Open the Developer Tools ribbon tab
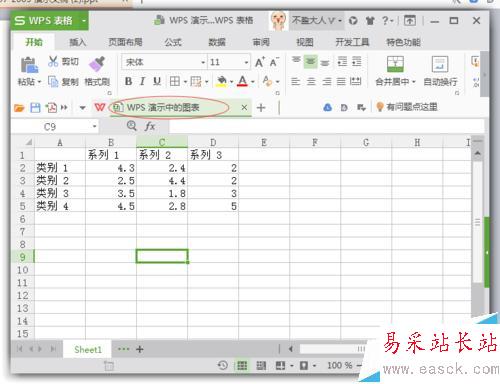Viewport: 500px width, 384px height. point(352,42)
